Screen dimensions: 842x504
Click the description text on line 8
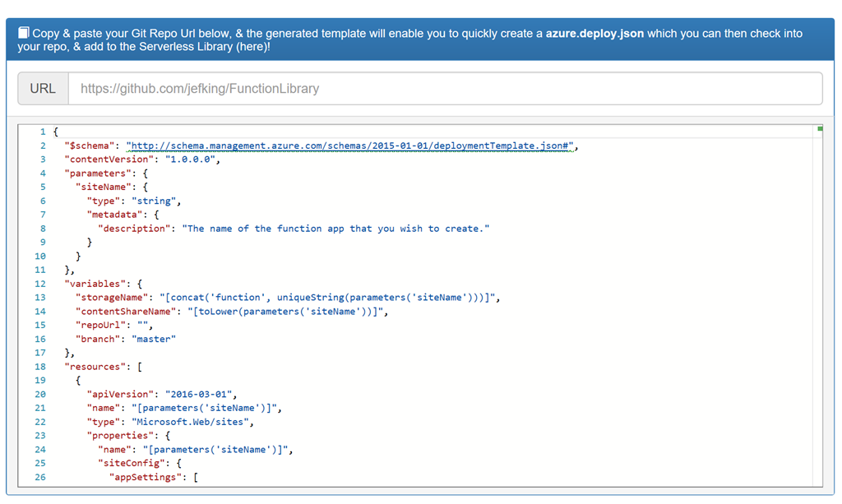pyautogui.click(x=335, y=229)
